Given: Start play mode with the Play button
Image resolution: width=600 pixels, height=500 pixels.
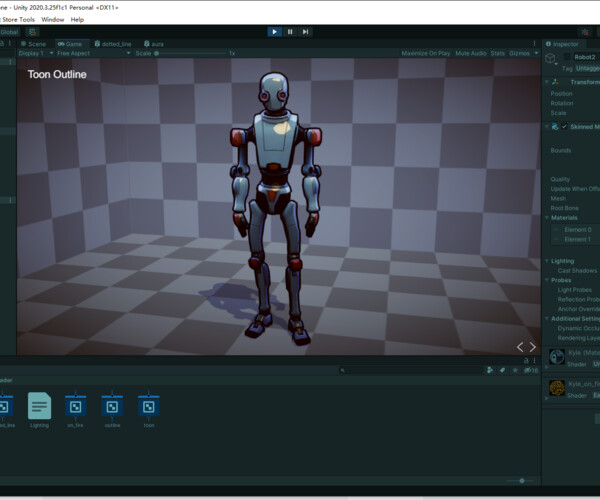Looking at the screenshot, I should click(x=274, y=32).
